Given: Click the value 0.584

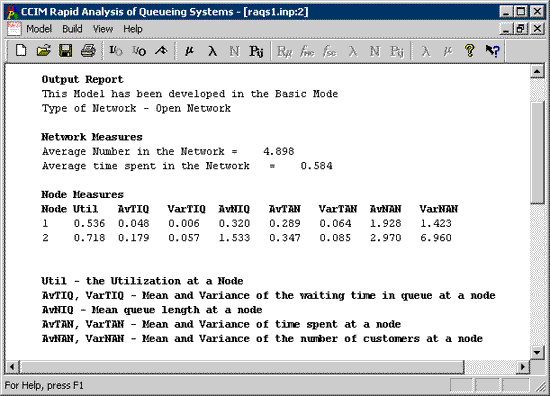Looking at the screenshot, I should point(316,166).
